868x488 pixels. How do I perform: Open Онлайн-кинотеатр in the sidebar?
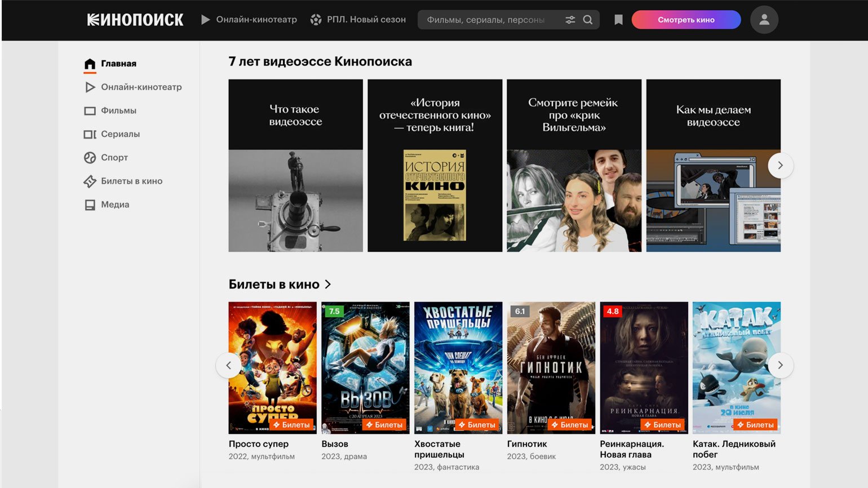click(141, 87)
